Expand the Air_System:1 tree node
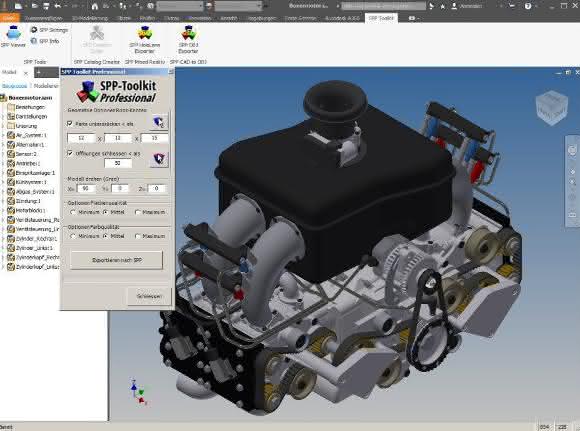 click(x=3, y=135)
